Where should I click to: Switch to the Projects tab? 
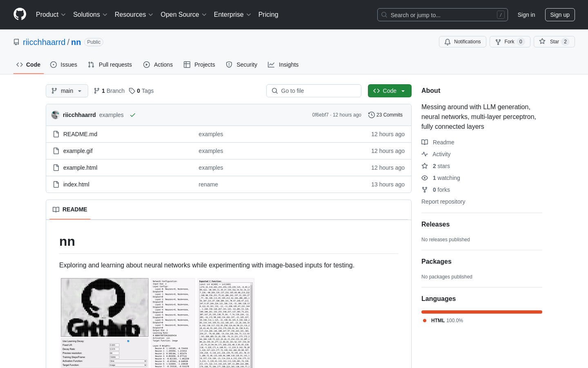[x=199, y=65]
